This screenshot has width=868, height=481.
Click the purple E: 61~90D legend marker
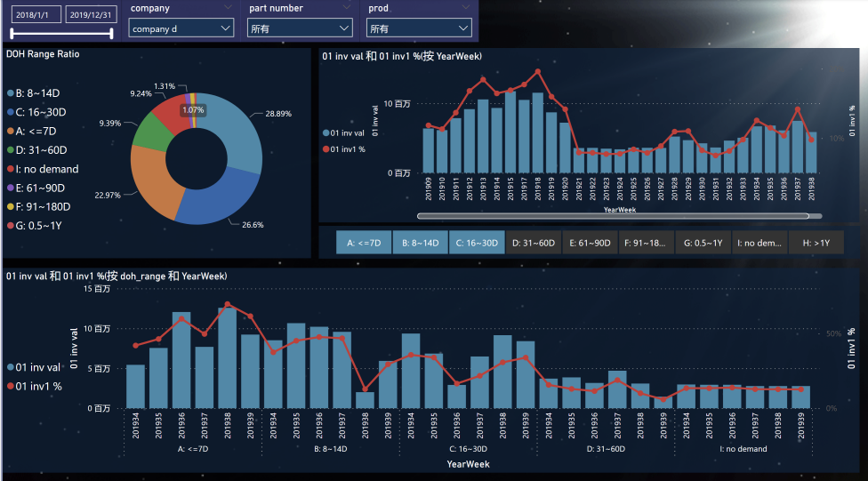coord(11,188)
